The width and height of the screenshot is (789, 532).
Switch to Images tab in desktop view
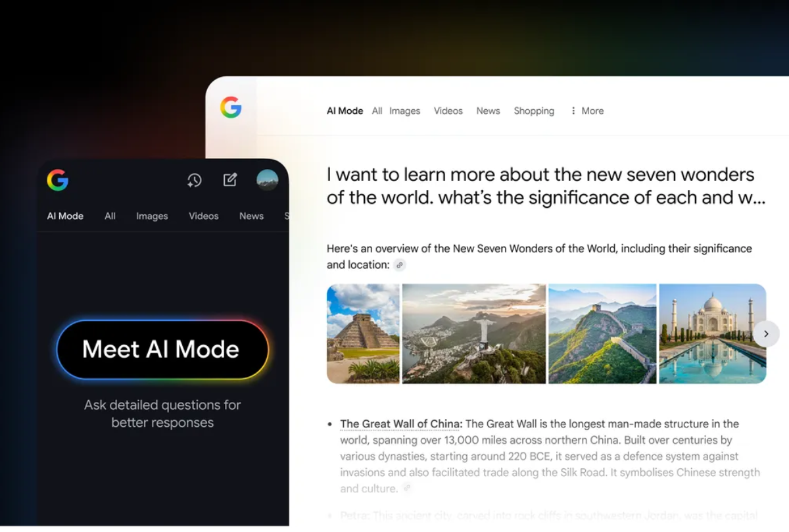pyautogui.click(x=404, y=110)
